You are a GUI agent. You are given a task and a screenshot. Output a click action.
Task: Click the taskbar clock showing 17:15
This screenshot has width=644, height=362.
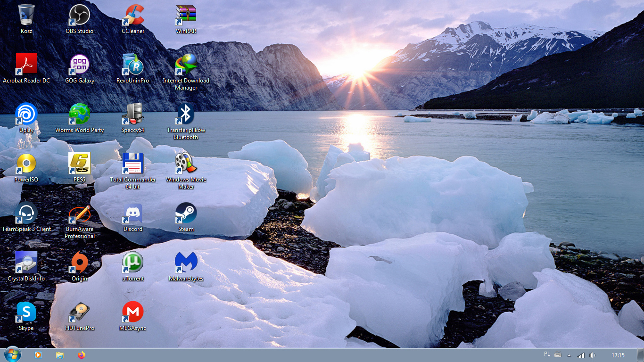618,355
